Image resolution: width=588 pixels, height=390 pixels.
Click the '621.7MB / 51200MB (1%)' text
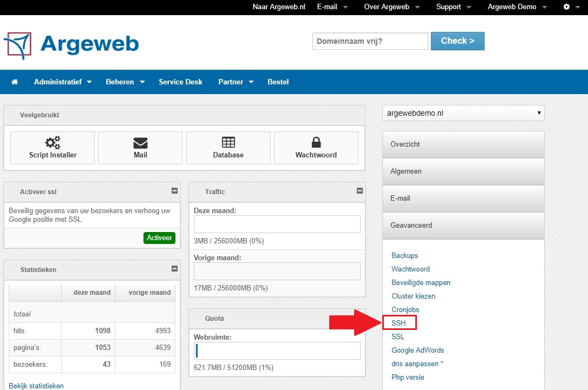click(233, 367)
